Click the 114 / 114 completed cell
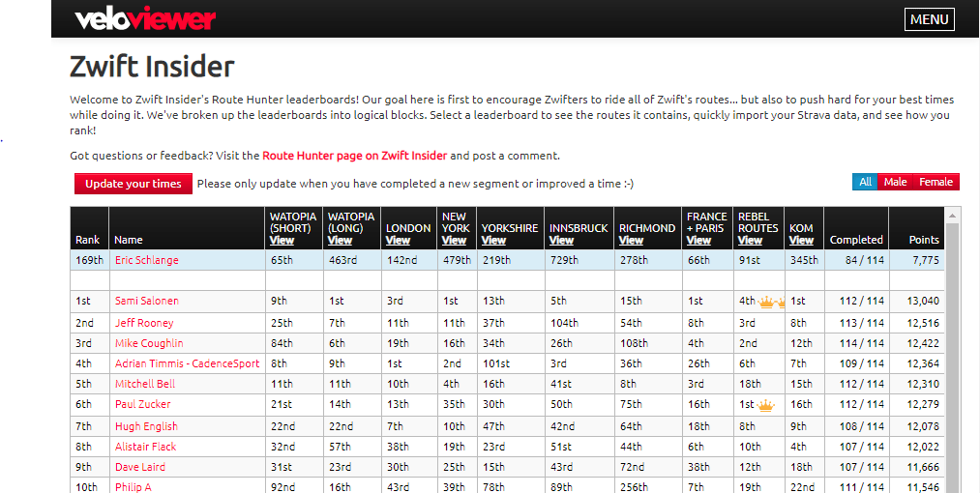 point(856,343)
